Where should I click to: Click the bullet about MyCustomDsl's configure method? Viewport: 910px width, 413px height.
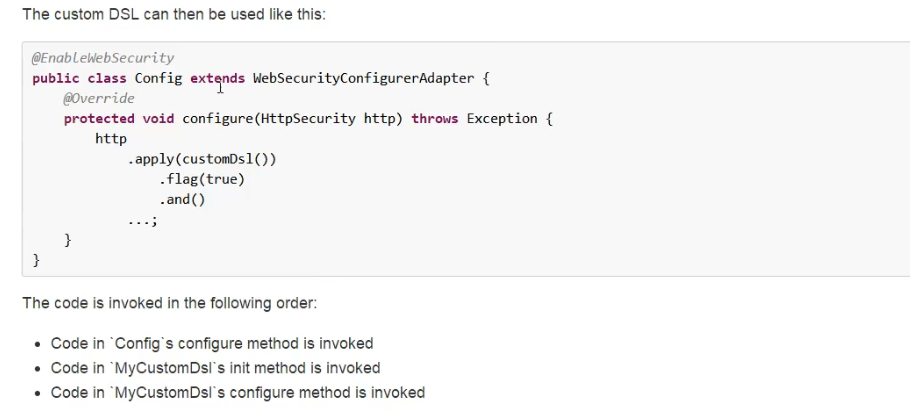pyautogui.click(x=238, y=392)
